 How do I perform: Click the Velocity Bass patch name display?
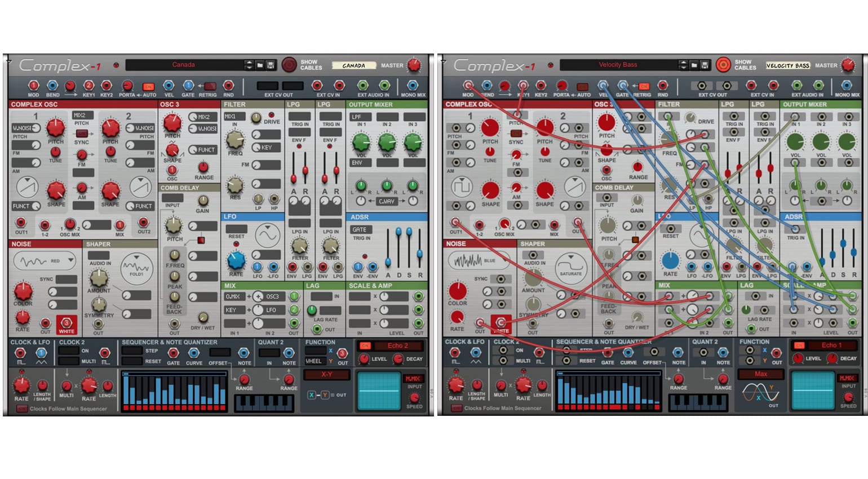tap(618, 65)
